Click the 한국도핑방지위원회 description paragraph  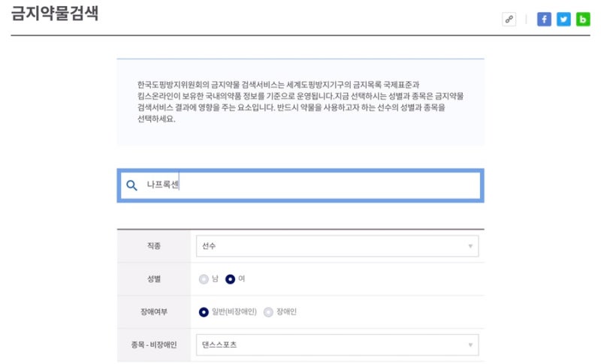[x=300, y=102]
